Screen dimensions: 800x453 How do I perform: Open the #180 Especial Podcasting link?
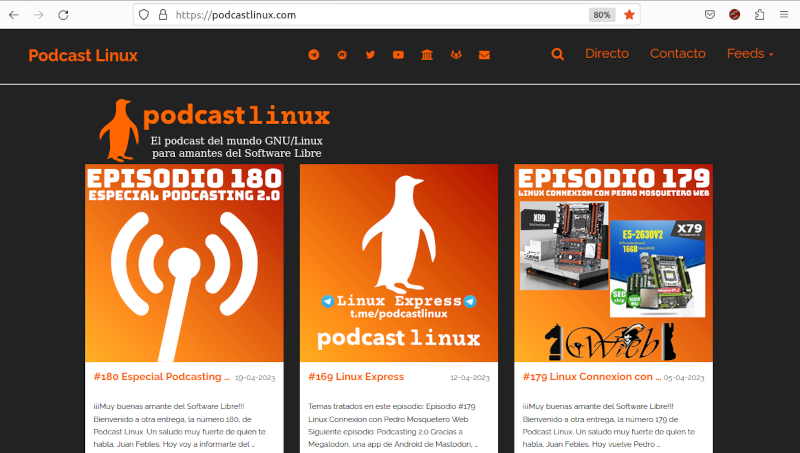coord(161,376)
